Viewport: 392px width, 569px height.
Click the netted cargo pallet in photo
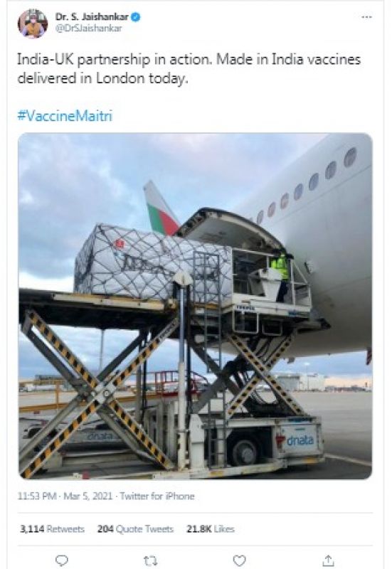click(153, 262)
